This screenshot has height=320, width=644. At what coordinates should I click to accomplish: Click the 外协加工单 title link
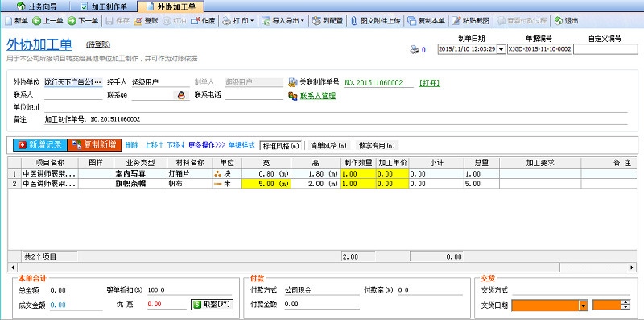point(39,44)
